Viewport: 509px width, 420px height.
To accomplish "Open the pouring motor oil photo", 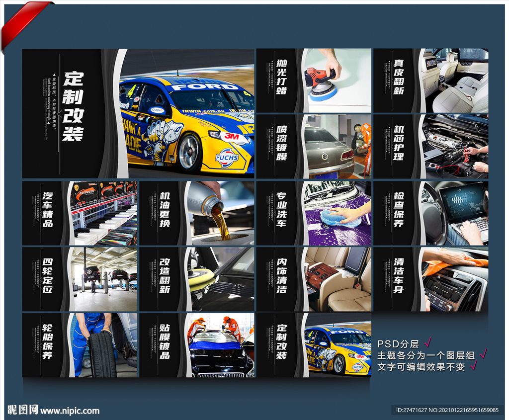I will (x=220, y=213).
